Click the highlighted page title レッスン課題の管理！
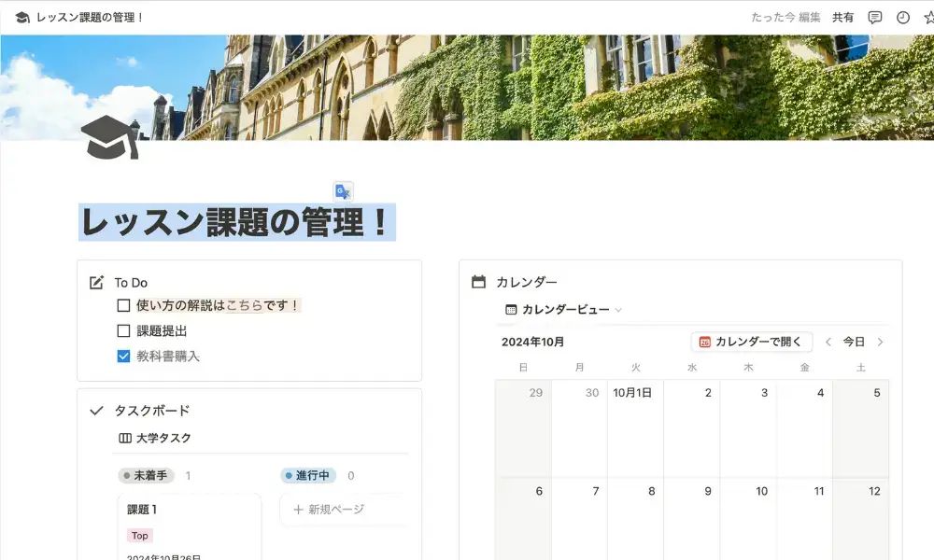The height and width of the screenshot is (560, 934). [237, 222]
